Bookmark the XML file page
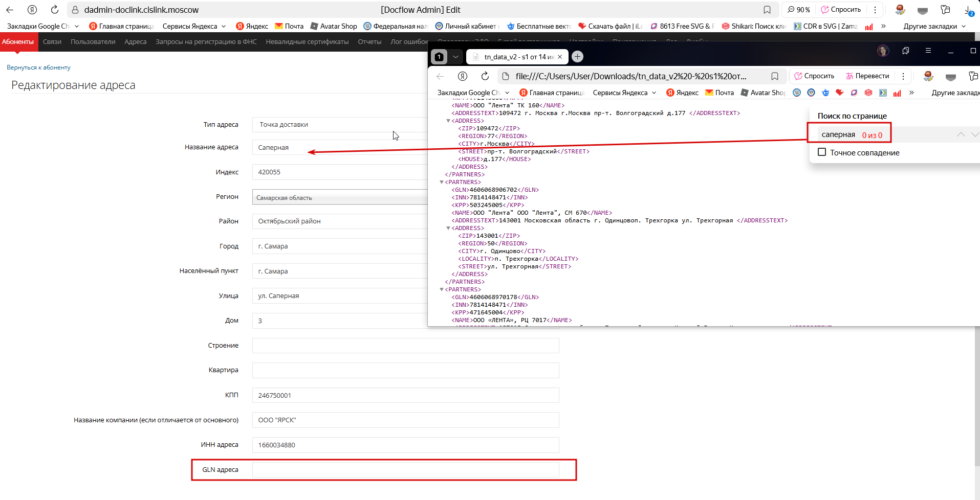 click(775, 76)
